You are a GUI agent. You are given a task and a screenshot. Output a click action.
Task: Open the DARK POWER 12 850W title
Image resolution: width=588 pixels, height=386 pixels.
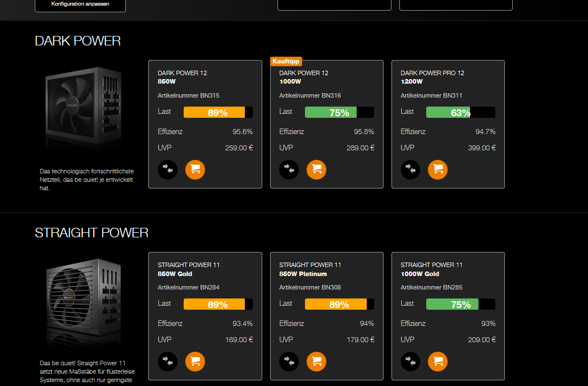tap(183, 77)
